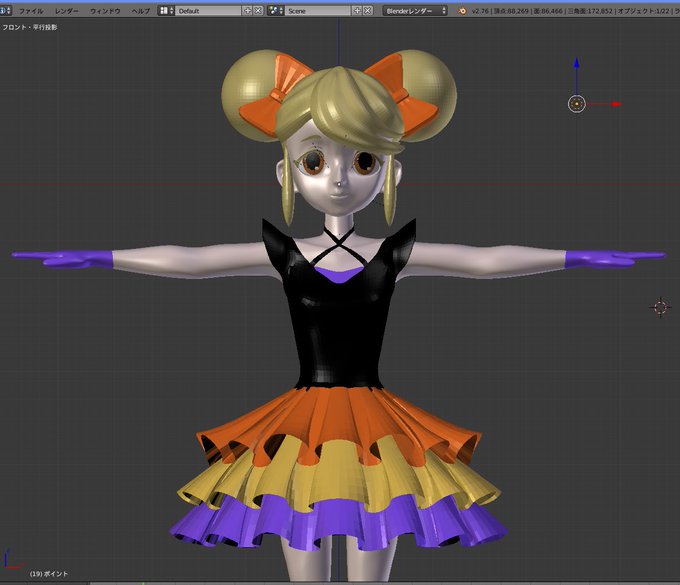Open the ウィンドウ (Window) menu
Screen dimensions: 680x585
pos(105,11)
